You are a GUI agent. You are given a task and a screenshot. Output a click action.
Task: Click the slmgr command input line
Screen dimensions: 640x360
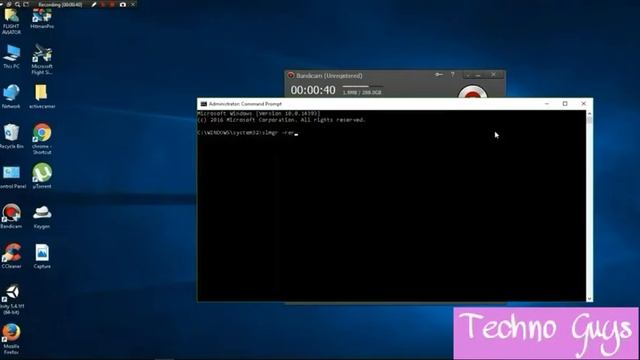(247, 133)
